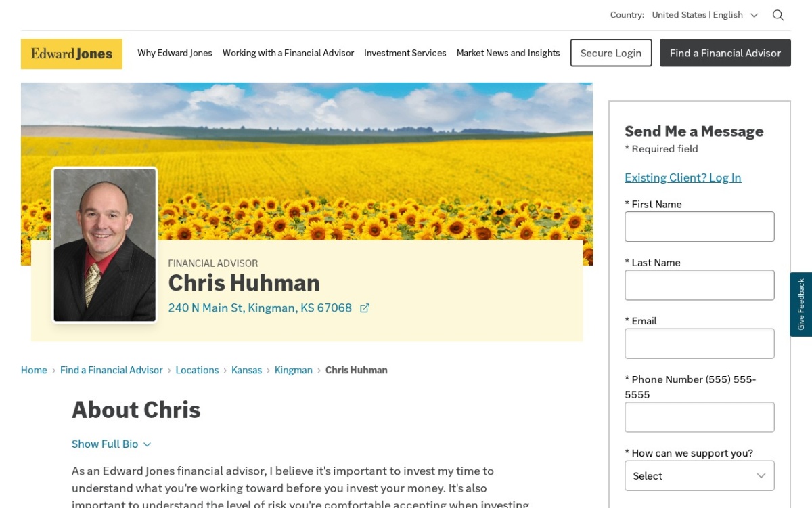Click the Send Me a Message heading
Viewport: 812px width, 508px height.
(694, 131)
